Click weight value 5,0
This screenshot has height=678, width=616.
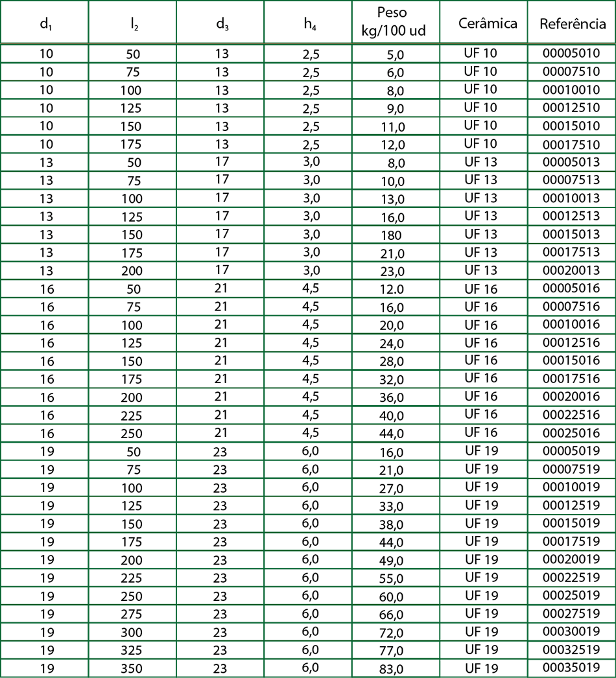[396, 55]
